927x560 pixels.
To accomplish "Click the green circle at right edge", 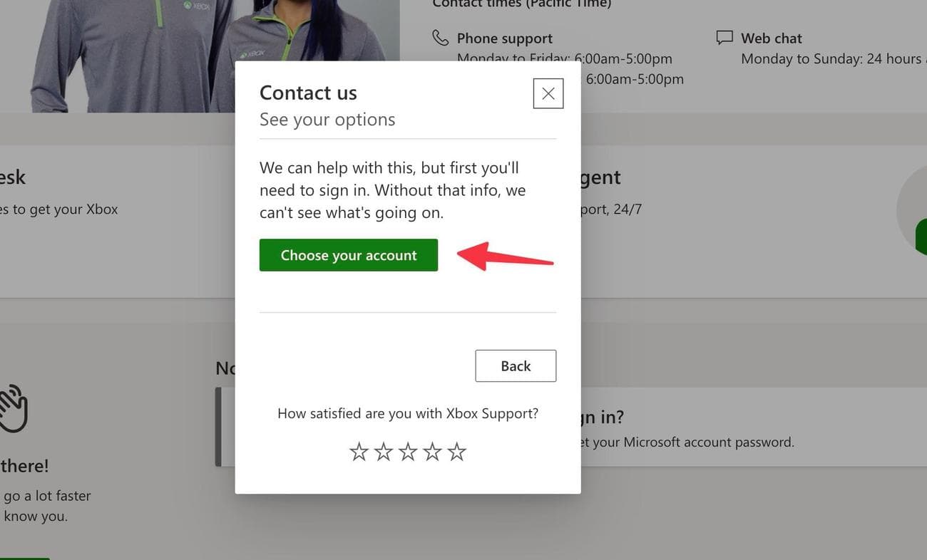I will [x=921, y=237].
